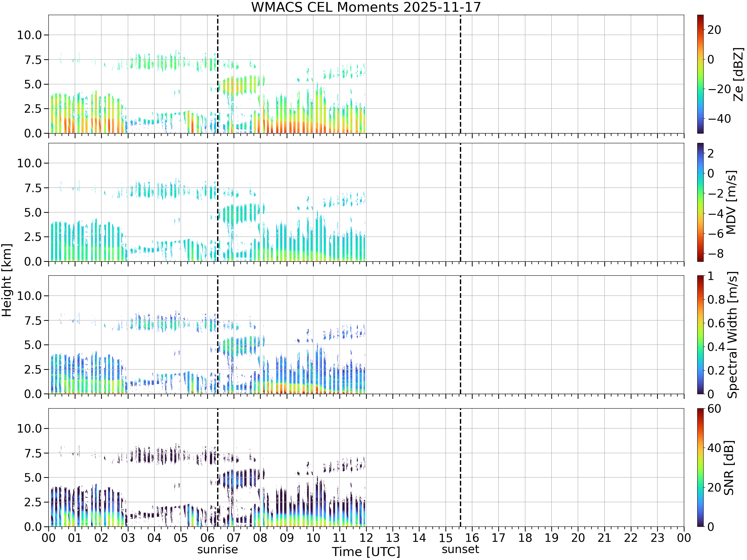
Task: Click the Ze [dBZ] colorbar
Action: (700, 74)
